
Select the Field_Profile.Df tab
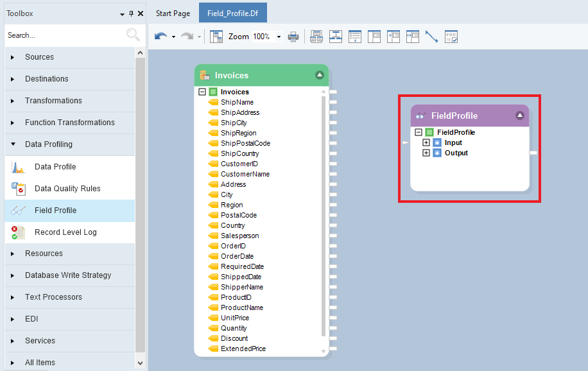tap(232, 13)
